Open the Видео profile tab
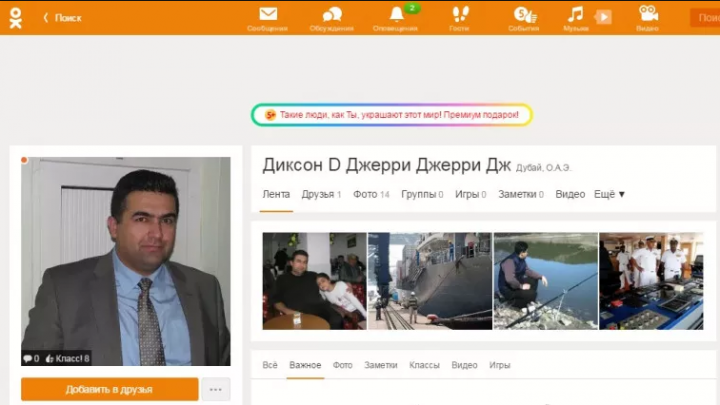The width and height of the screenshot is (720, 405). click(x=570, y=194)
